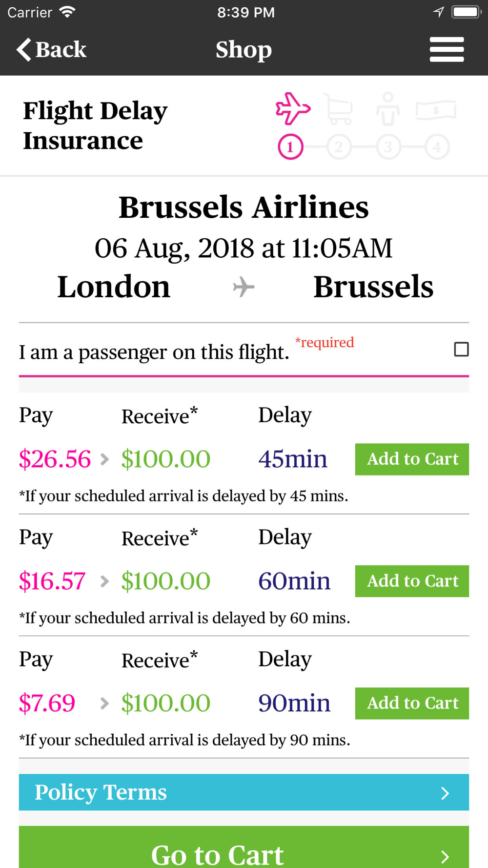
Task: Select step 4 circle in progress tracker
Action: [x=437, y=147]
